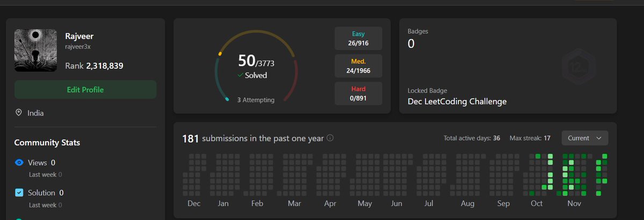Click the Badges 0 count
Screen dimensions: 644x220
click(411, 43)
